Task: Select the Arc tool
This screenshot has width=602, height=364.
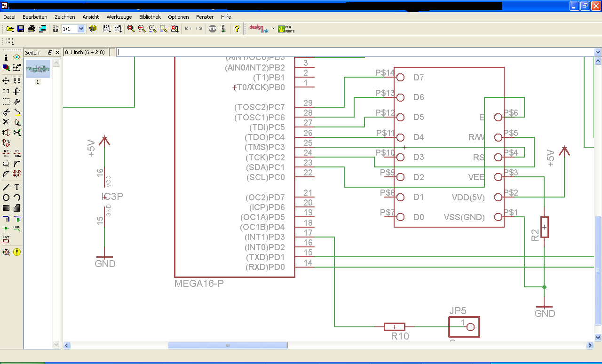Action: pyautogui.click(x=17, y=198)
